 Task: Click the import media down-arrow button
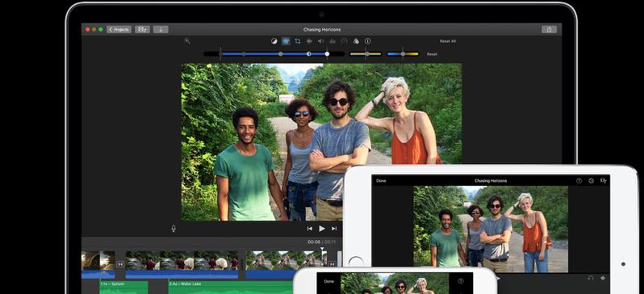[161, 30]
